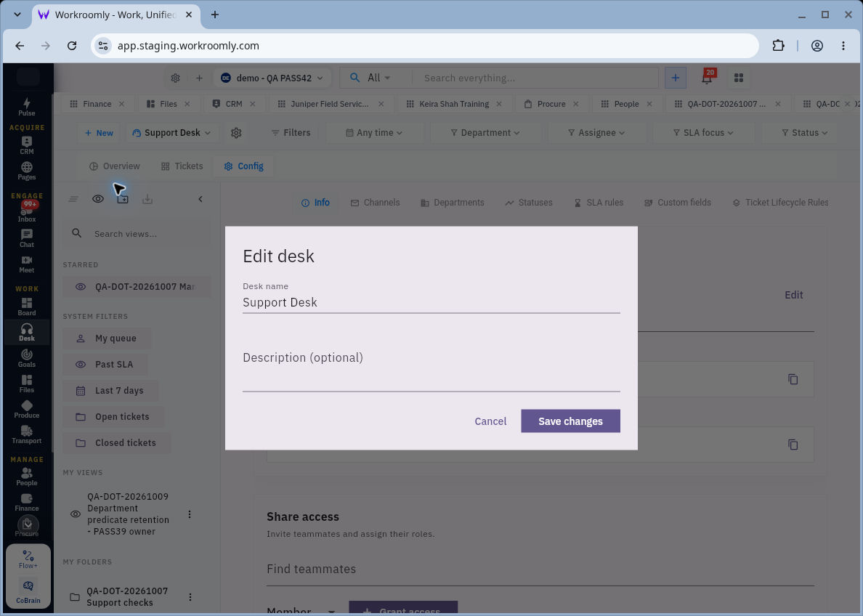The width and height of the screenshot is (863, 616).
Task: Select Open tickets system filter
Action: click(114, 417)
